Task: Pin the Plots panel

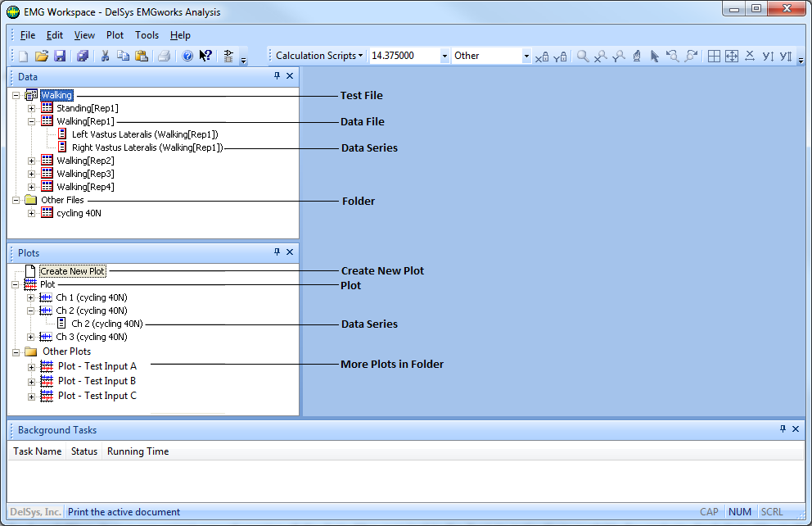Action: [x=277, y=252]
